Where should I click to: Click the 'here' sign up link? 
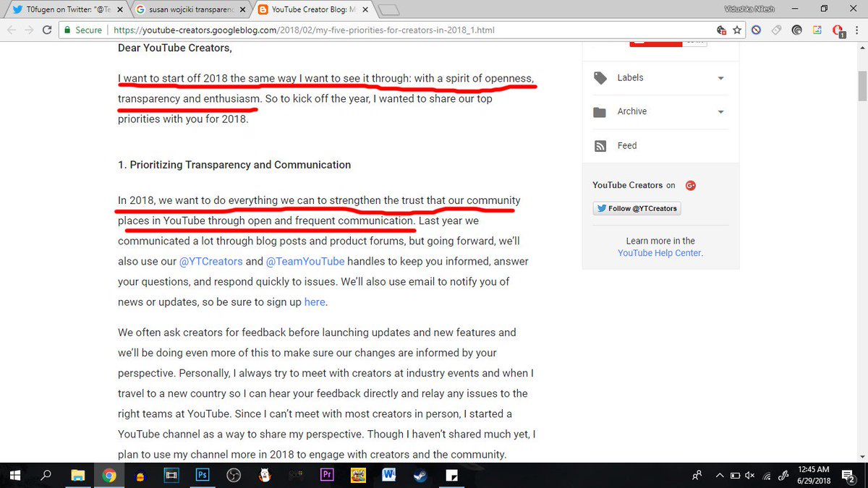pyautogui.click(x=315, y=302)
